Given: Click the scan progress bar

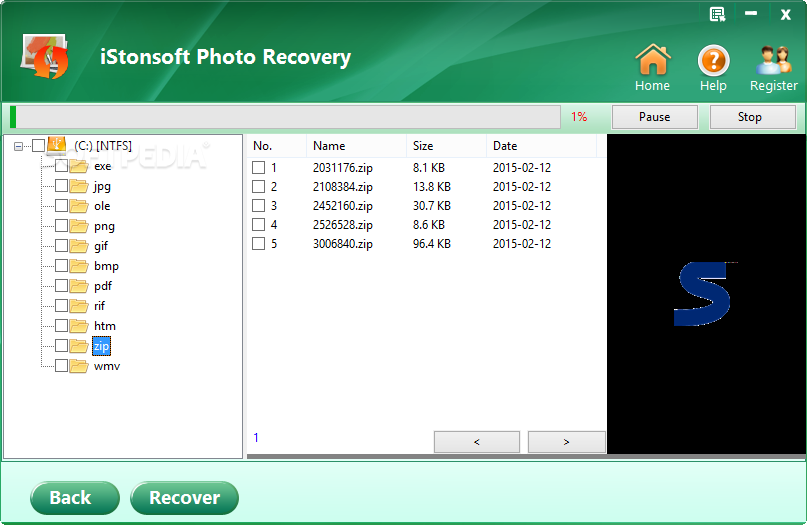Looking at the screenshot, I should point(285,117).
